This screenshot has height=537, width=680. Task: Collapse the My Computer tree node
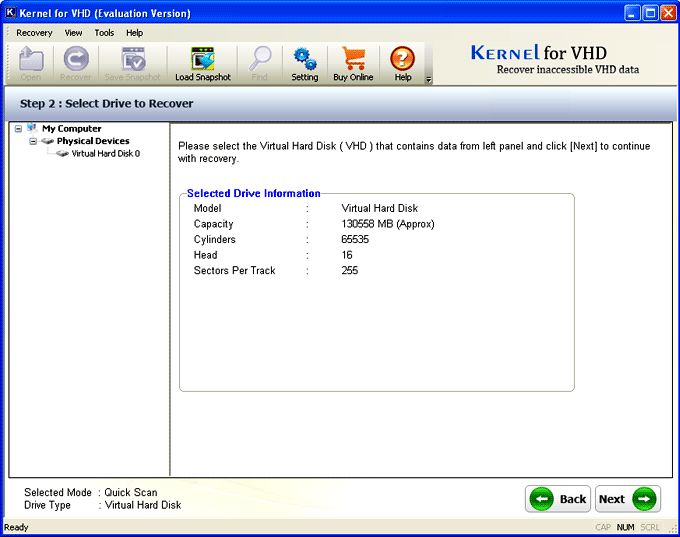click(18, 129)
